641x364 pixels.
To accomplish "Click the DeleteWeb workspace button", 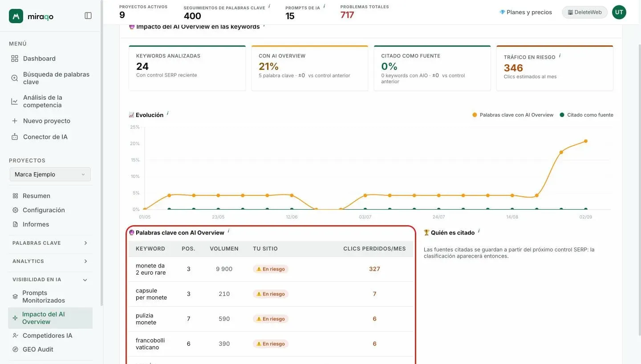I will (584, 12).
